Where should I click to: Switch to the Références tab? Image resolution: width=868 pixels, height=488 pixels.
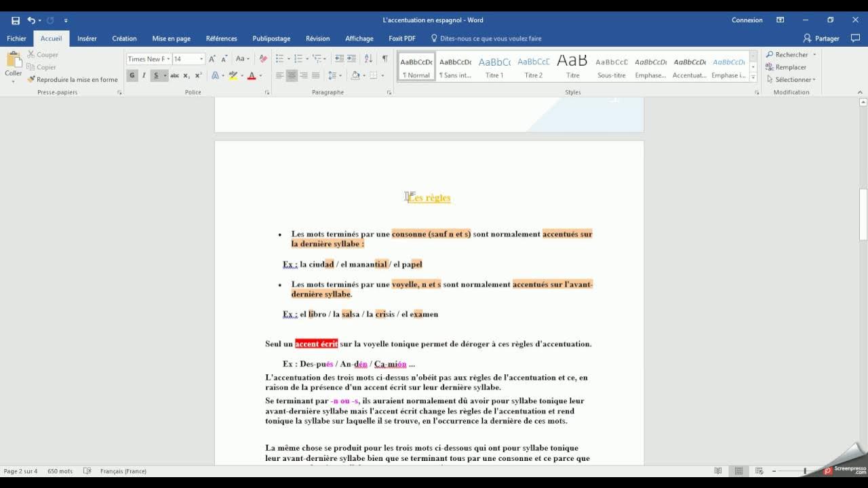(222, 39)
